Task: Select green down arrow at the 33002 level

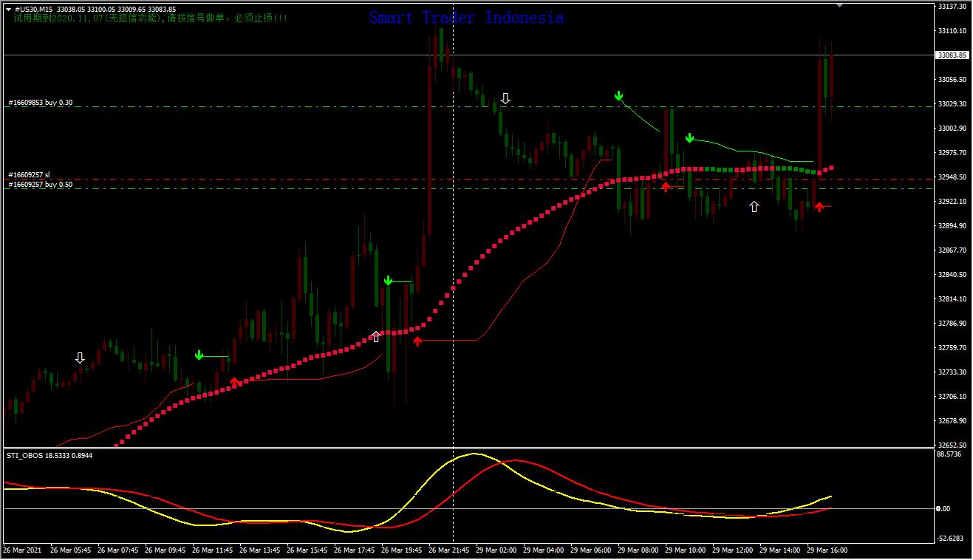Action: (x=689, y=137)
